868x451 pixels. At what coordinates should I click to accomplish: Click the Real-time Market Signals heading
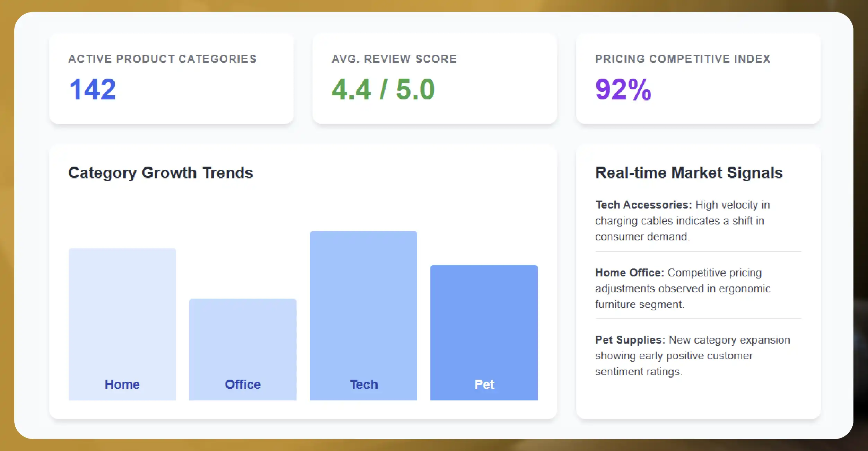(x=689, y=173)
